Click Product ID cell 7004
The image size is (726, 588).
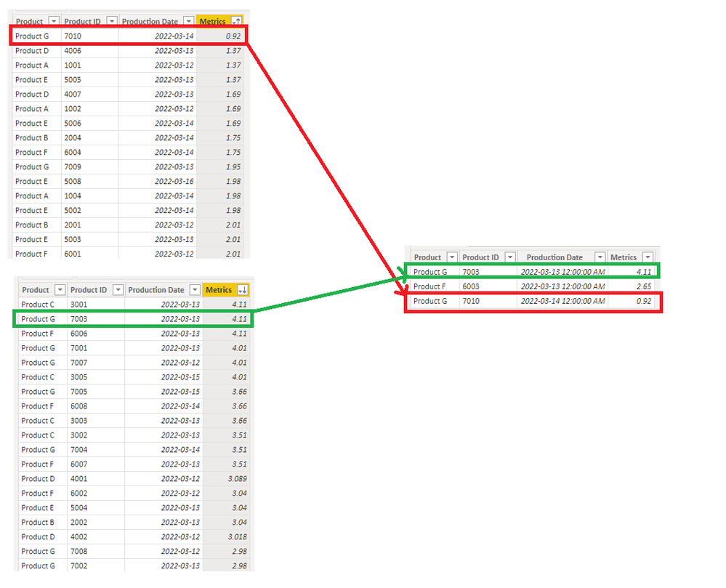78,450
